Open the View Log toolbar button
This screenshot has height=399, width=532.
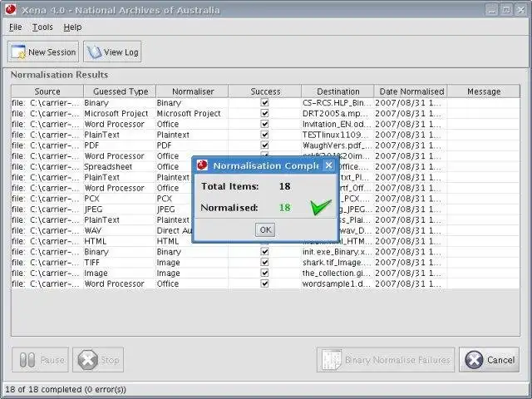(x=112, y=52)
